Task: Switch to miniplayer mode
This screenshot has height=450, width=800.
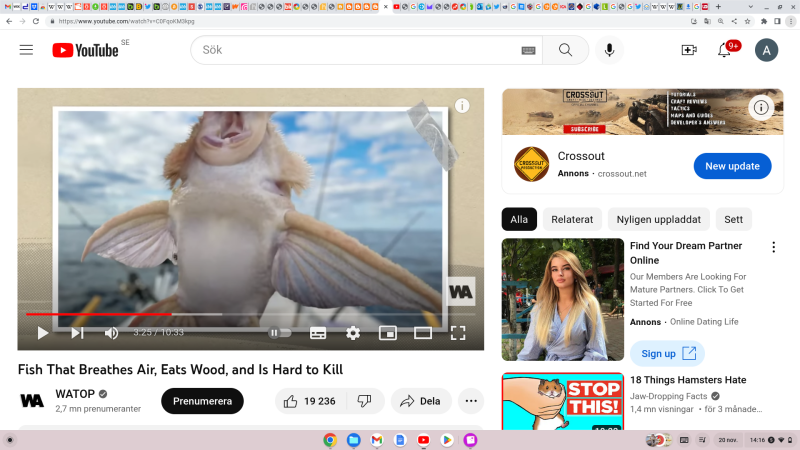Action: (x=388, y=333)
